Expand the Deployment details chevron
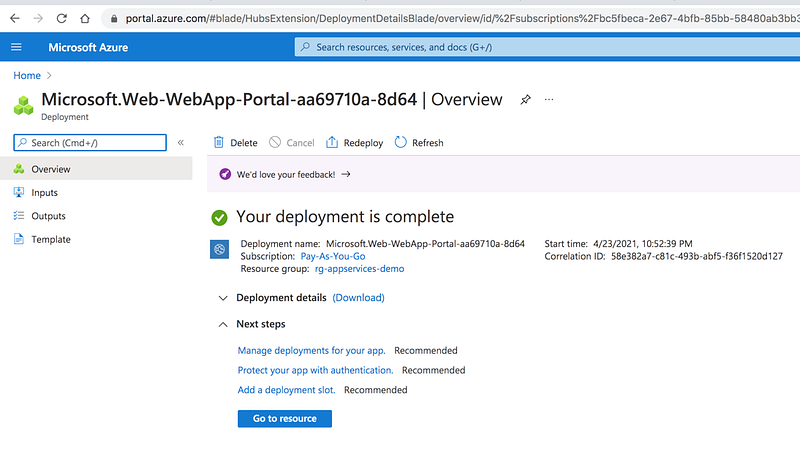 click(223, 298)
